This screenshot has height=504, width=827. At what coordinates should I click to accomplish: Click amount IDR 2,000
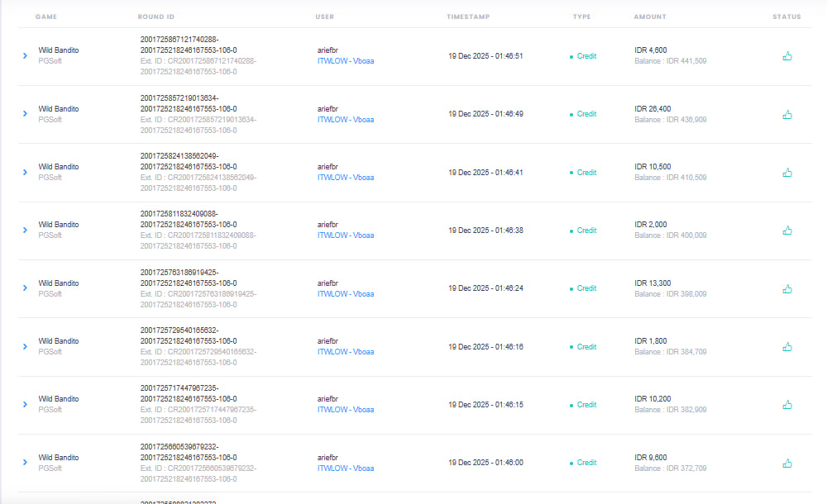point(651,225)
